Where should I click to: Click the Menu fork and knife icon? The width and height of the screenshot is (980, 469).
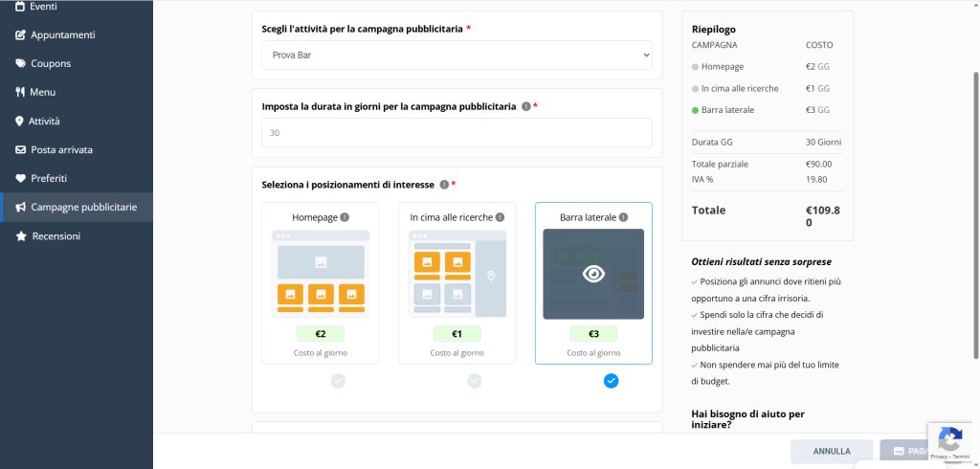(20, 93)
